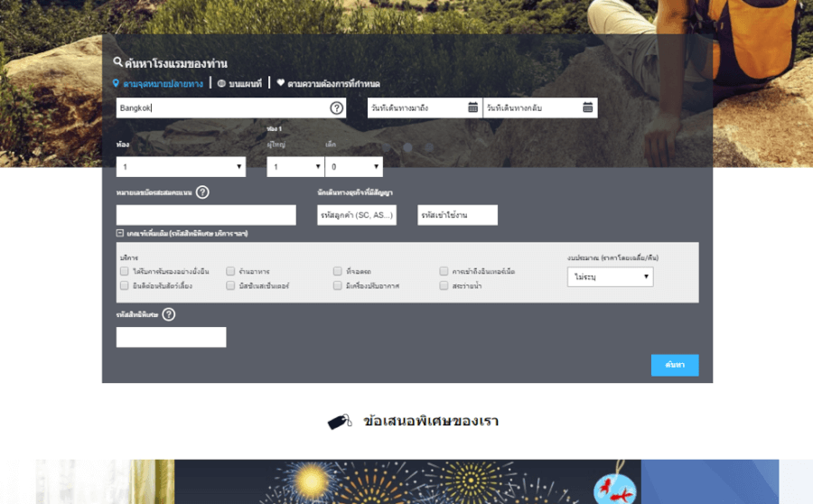This screenshot has width=813, height=504.
Task: Click the magnifier icon in the search heading
Action: coord(117,63)
